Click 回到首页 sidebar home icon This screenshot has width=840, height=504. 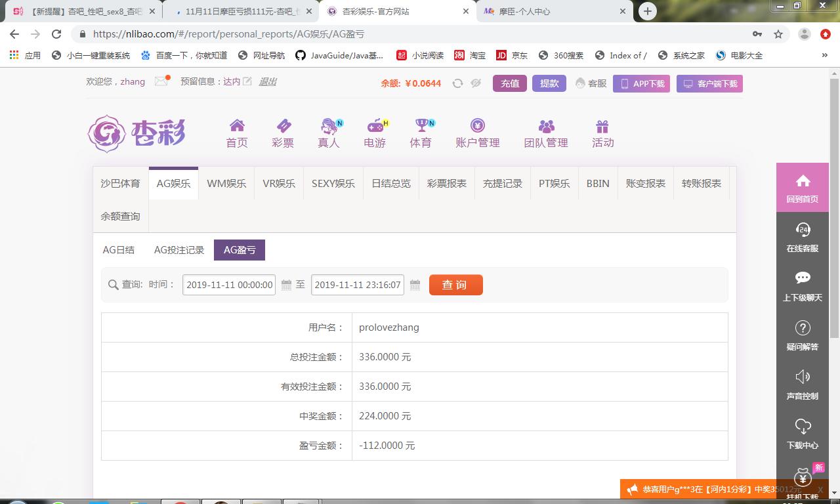click(803, 181)
